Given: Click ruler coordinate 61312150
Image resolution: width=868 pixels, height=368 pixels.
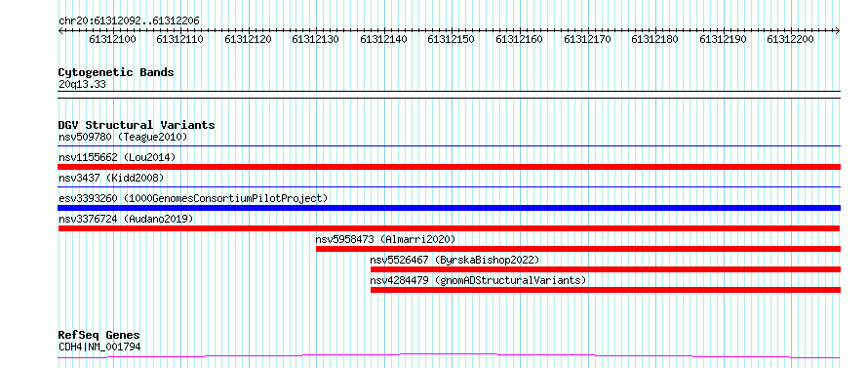Looking at the screenshot, I should point(452,39).
